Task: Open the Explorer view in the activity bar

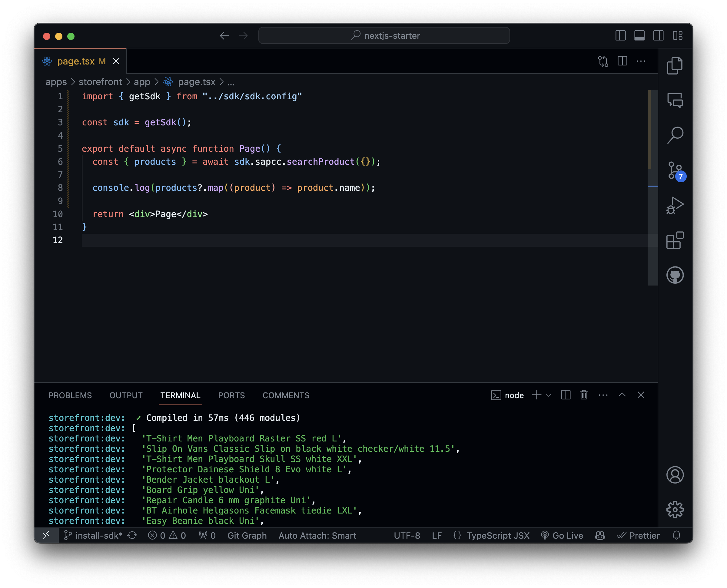Action: (x=675, y=65)
